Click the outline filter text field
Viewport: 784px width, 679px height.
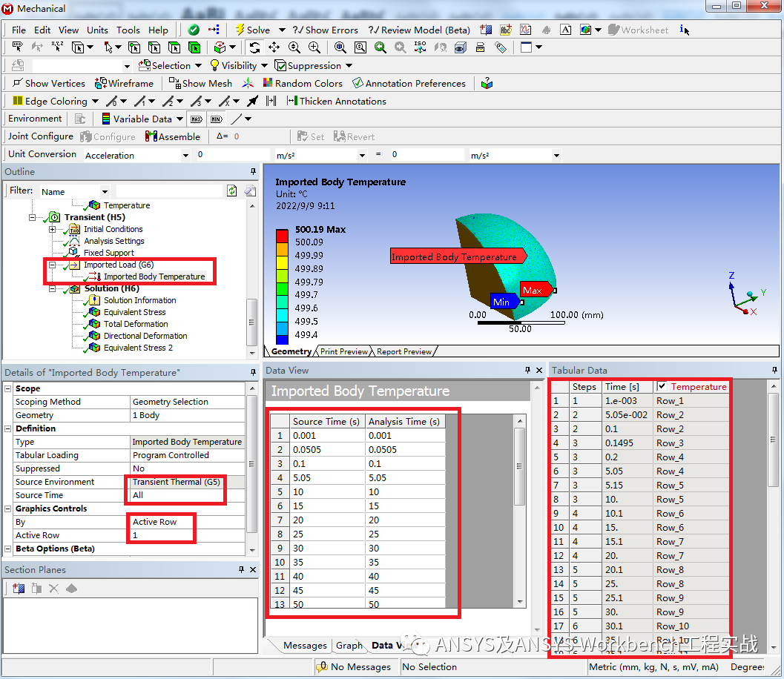point(170,191)
